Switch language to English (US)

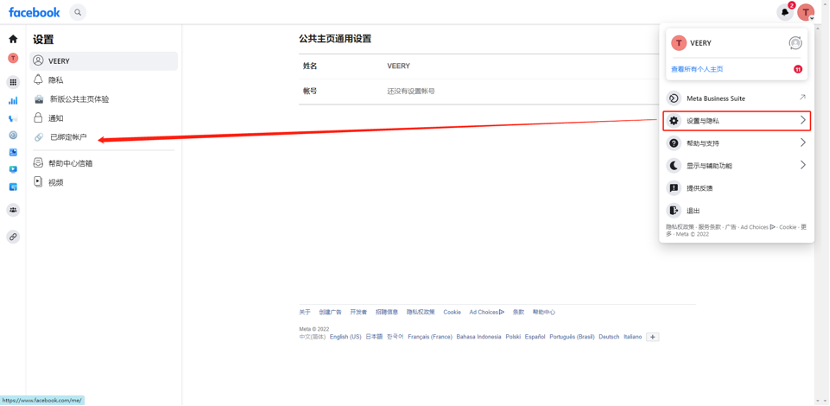click(345, 337)
